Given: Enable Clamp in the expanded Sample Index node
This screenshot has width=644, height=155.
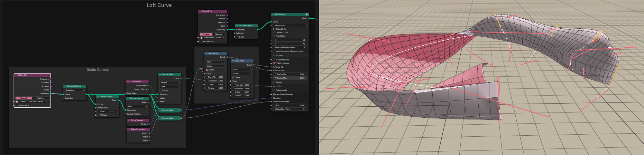Looking at the screenshot, I should [161, 90].
